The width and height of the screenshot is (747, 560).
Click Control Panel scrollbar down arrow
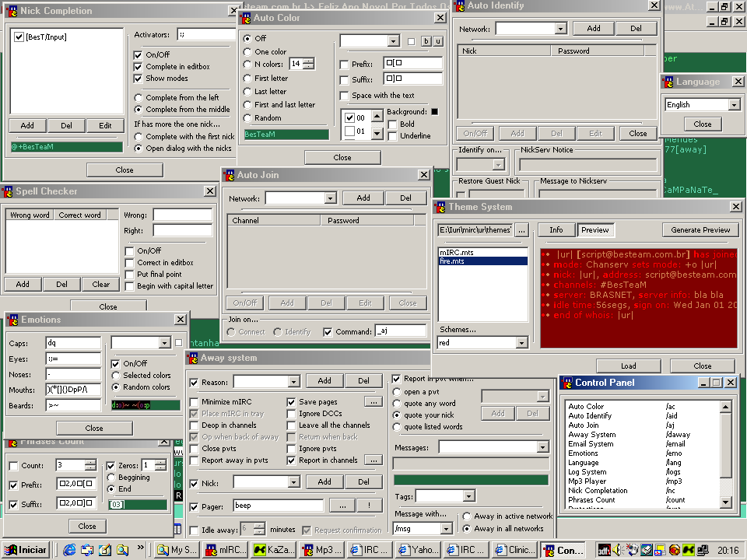click(725, 502)
